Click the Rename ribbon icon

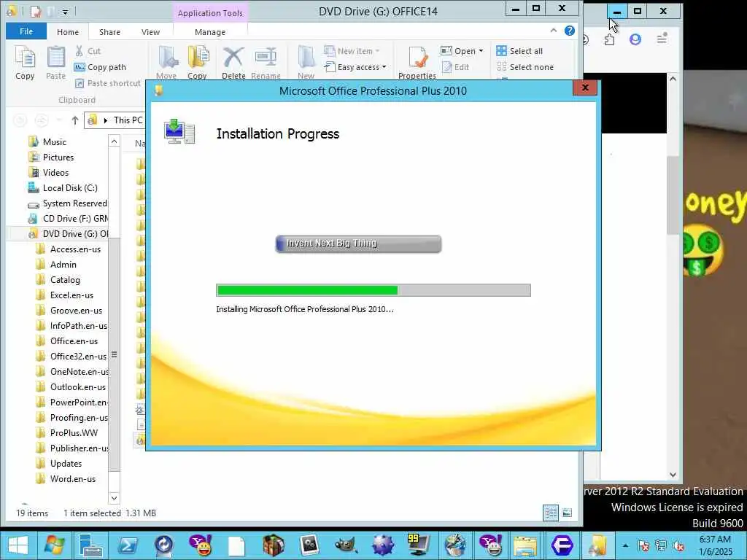pos(266,63)
